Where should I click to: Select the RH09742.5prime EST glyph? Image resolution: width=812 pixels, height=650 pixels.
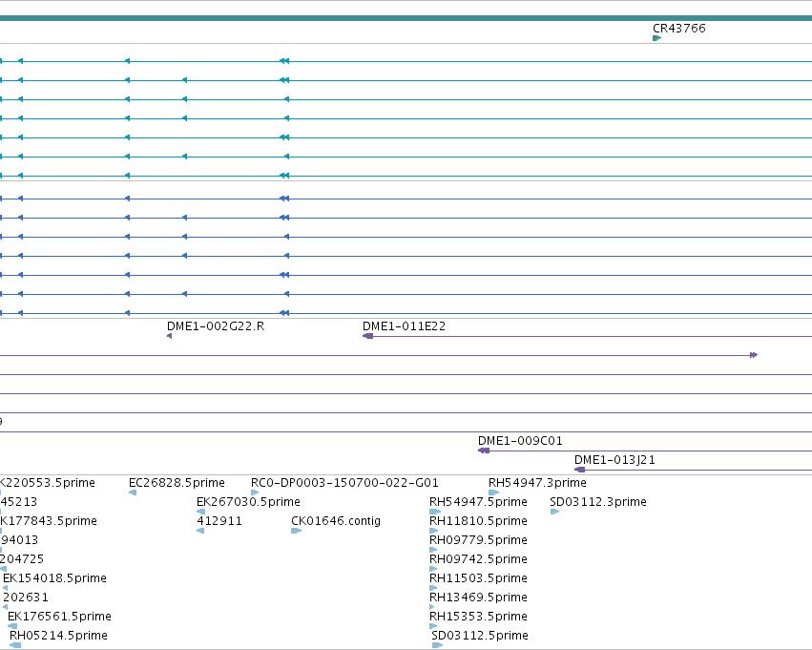[x=434, y=569]
